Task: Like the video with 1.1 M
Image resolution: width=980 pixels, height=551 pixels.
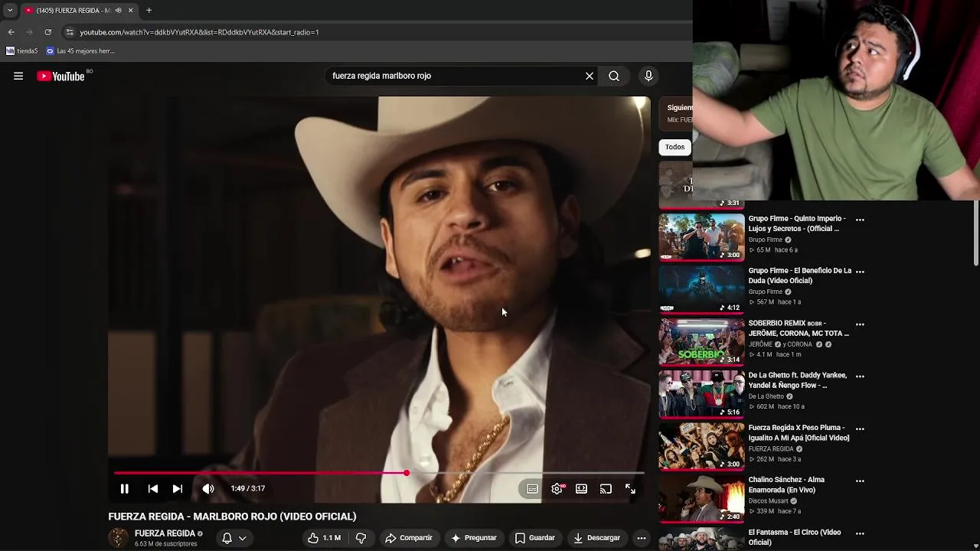Action: pos(325,538)
